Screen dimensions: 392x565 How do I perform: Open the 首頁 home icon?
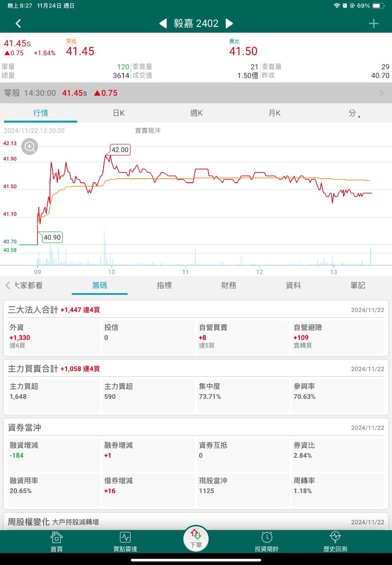[x=56, y=541]
